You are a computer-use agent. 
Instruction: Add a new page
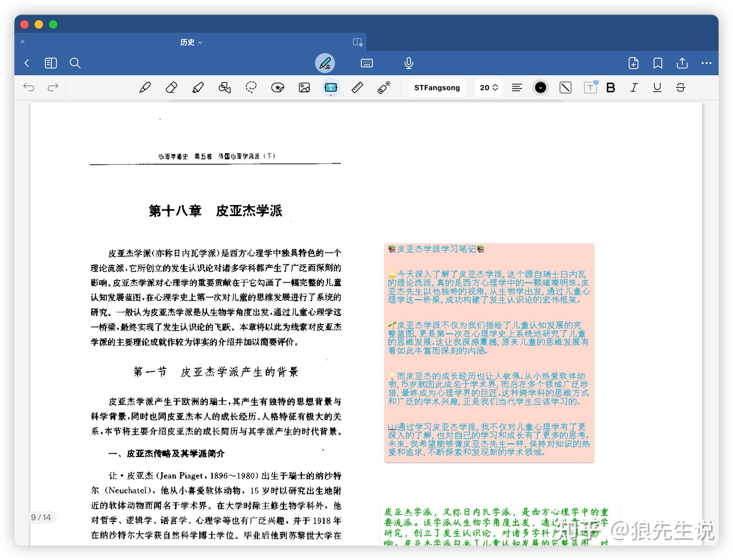[x=633, y=63]
